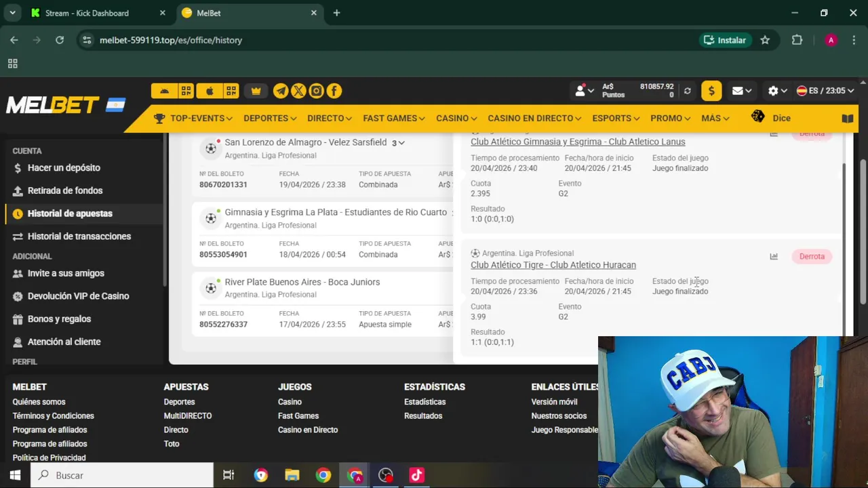Image resolution: width=868 pixels, height=488 pixels.
Task: Click the open book icon in menu bar
Action: coord(848,118)
